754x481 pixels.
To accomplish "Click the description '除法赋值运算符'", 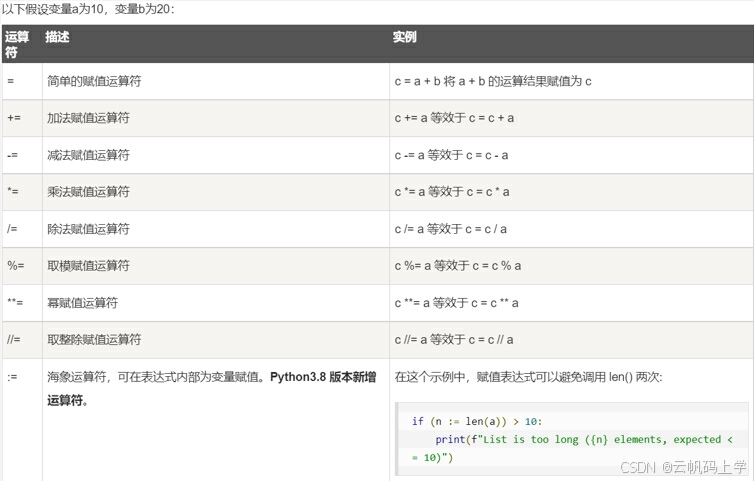I will coord(88,228).
